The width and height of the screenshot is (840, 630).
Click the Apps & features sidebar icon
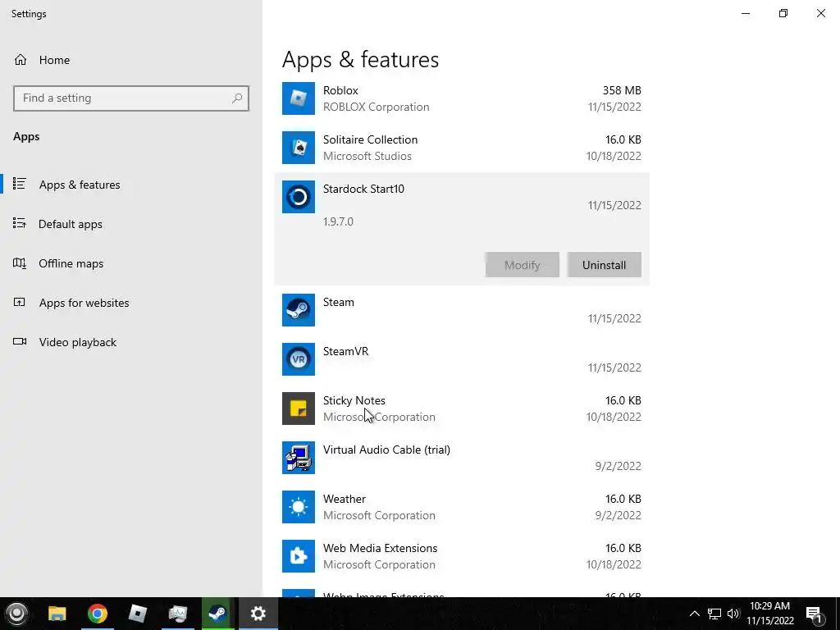20,185
